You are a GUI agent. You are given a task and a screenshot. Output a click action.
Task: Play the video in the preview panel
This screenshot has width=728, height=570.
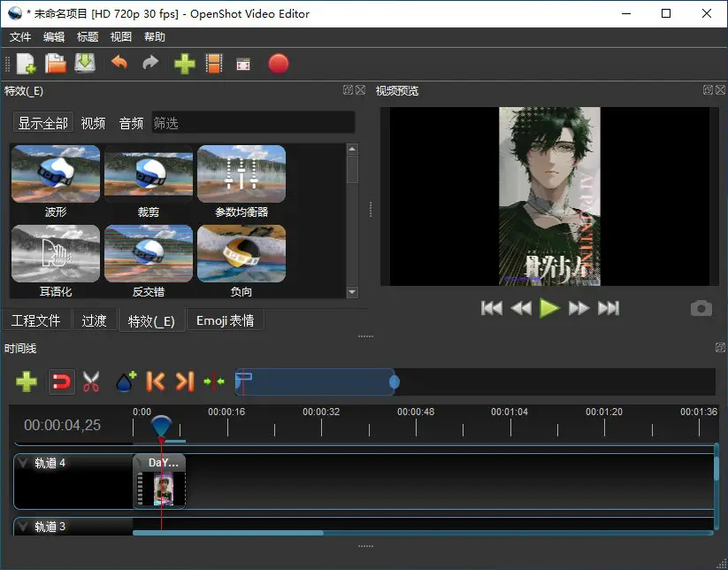[x=549, y=308]
